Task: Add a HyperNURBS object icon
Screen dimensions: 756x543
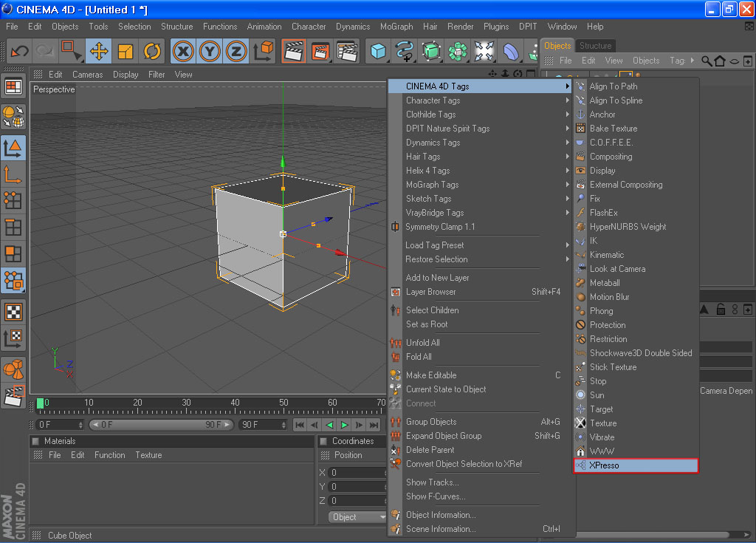Action: (431, 51)
